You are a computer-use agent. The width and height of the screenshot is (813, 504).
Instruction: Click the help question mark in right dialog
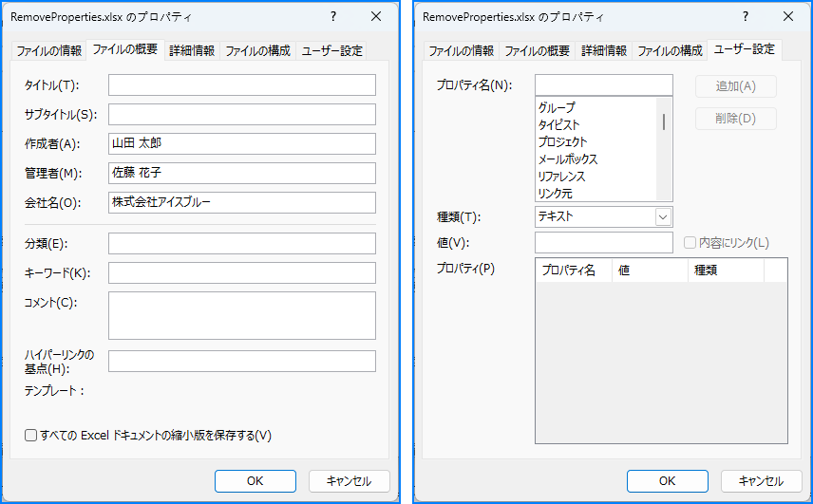tap(746, 16)
